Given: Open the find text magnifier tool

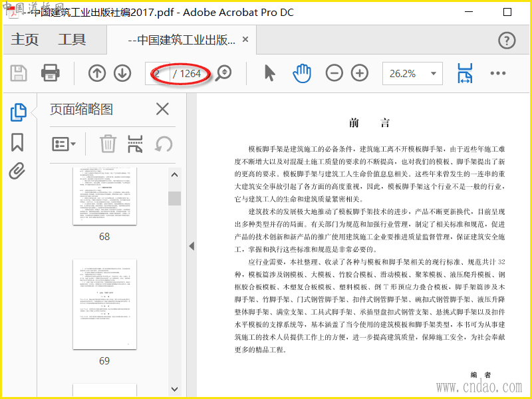Looking at the screenshot, I should click(224, 73).
